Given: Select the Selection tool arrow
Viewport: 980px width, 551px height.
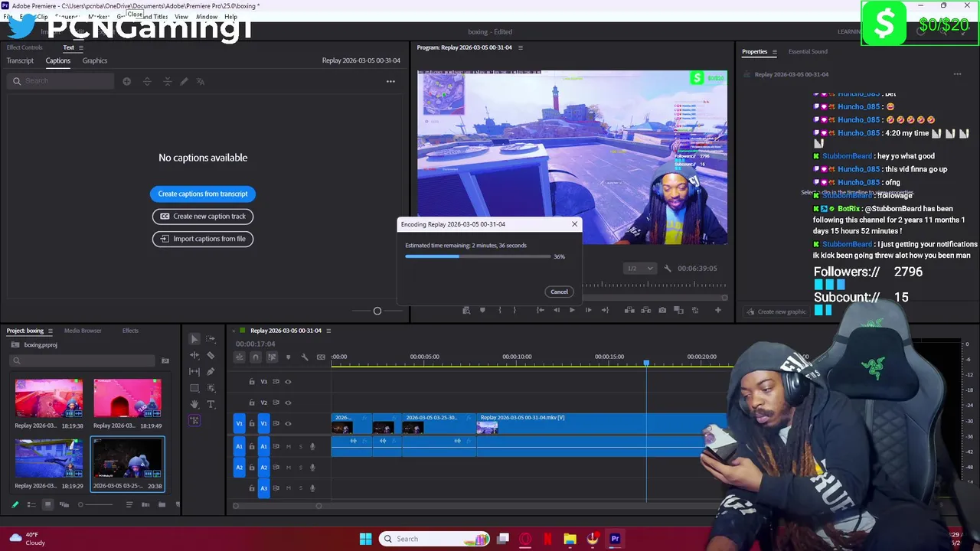Looking at the screenshot, I should point(194,339).
